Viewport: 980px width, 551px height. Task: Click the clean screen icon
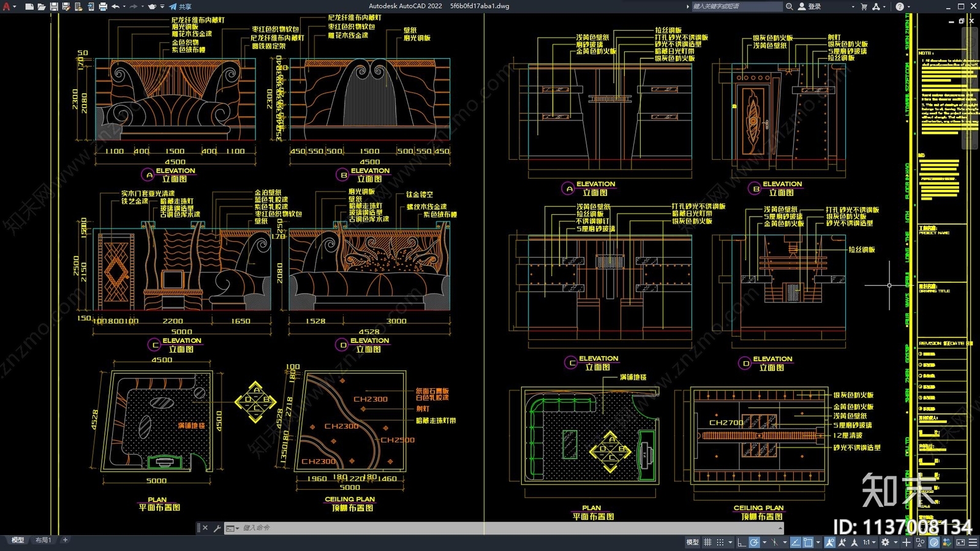point(960,542)
